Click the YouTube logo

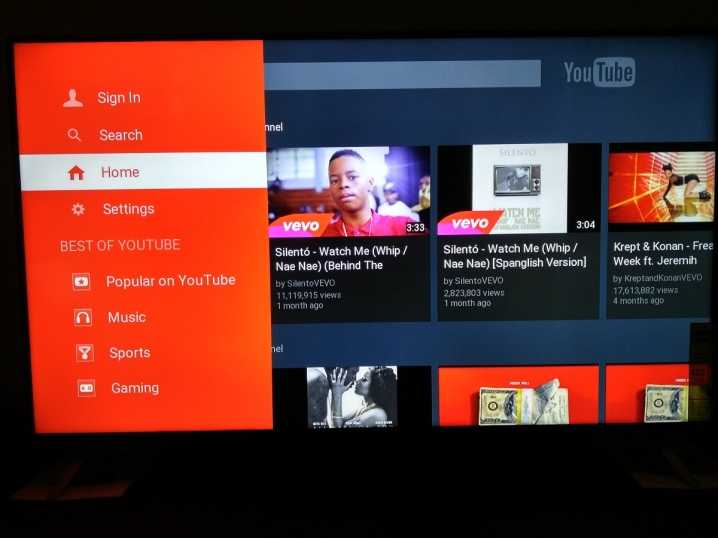[599, 72]
